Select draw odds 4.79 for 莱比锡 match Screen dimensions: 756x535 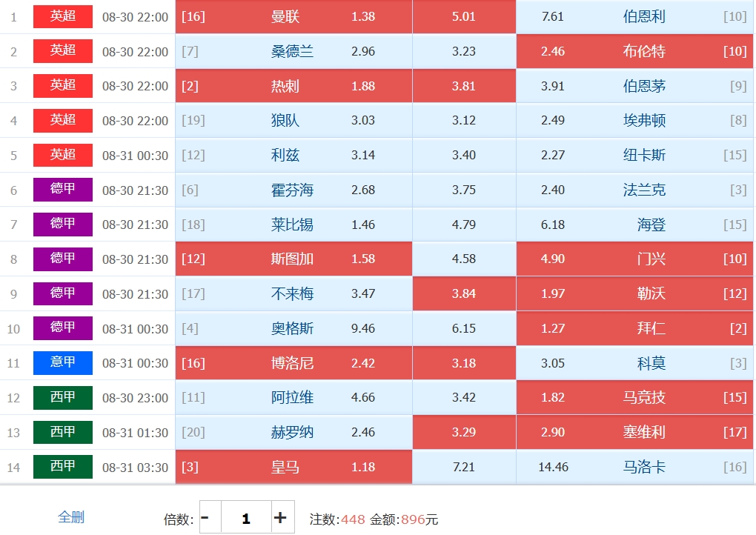(x=464, y=224)
